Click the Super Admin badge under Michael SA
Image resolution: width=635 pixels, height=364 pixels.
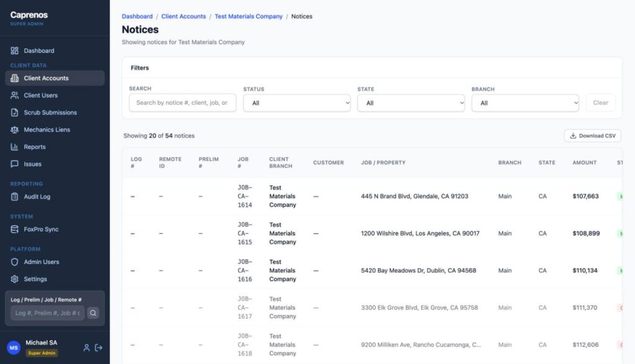42,353
